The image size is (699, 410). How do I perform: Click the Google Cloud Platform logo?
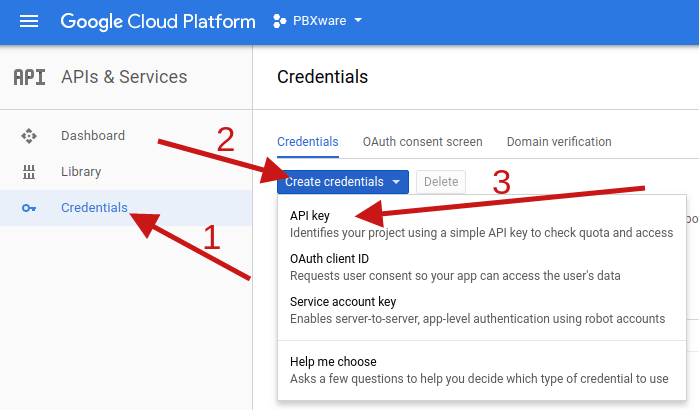click(x=158, y=21)
